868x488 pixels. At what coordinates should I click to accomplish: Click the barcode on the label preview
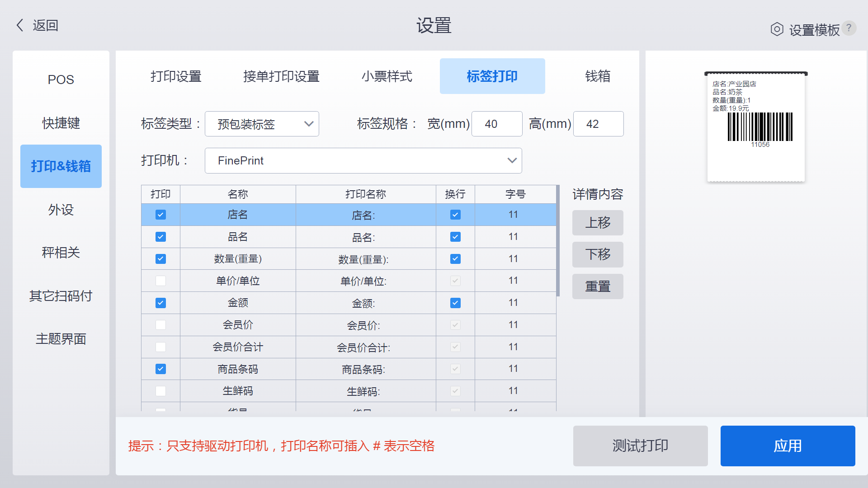(760, 127)
